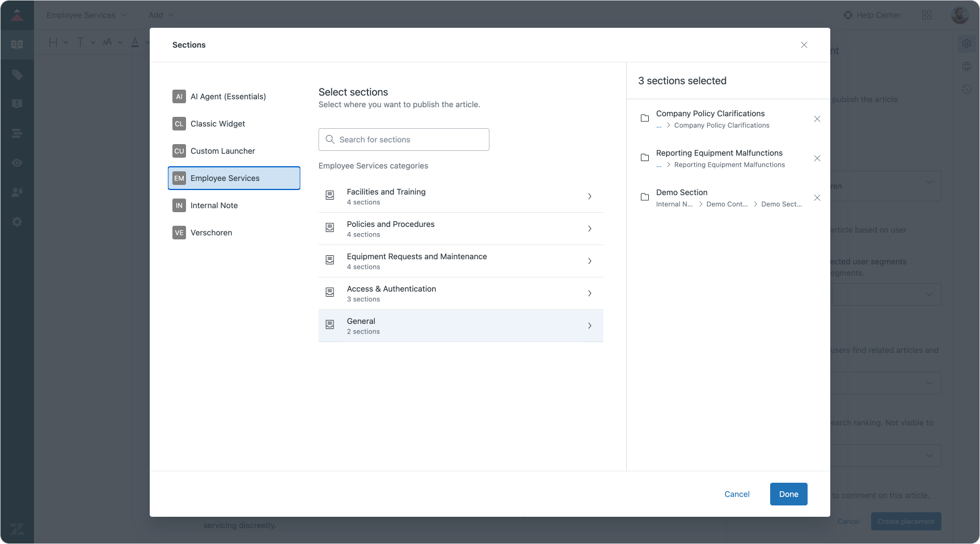Select the Internal Note brand
980x544 pixels.
(x=214, y=205)
